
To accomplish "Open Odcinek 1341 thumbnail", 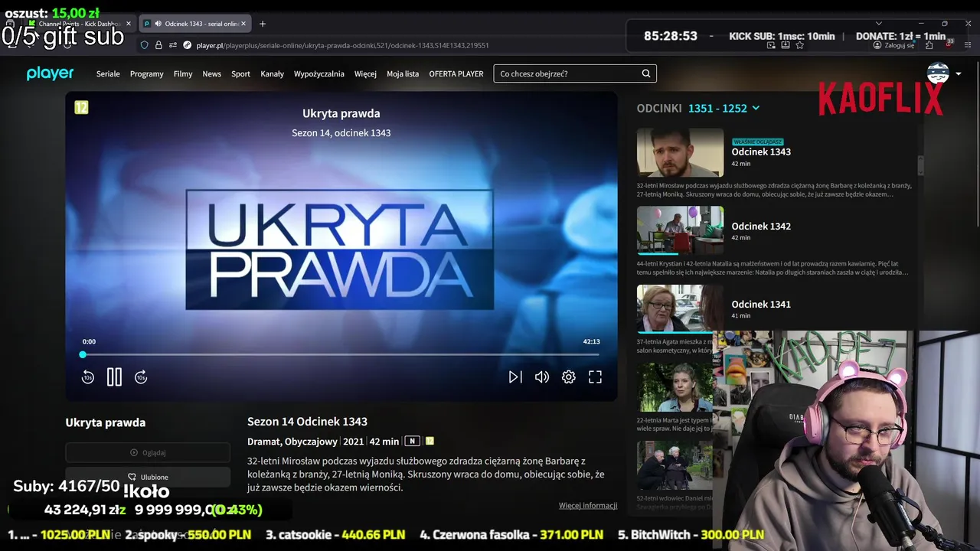I will (x=680, y=308).
